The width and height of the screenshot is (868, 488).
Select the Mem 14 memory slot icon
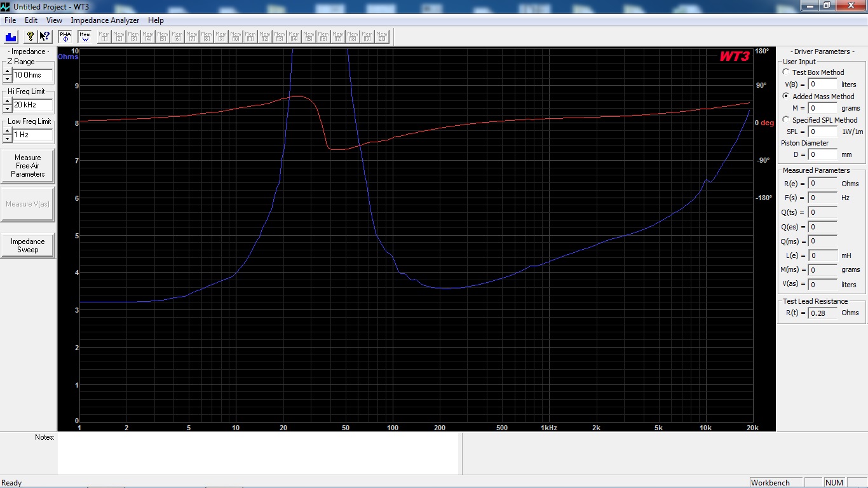[294, 37]
